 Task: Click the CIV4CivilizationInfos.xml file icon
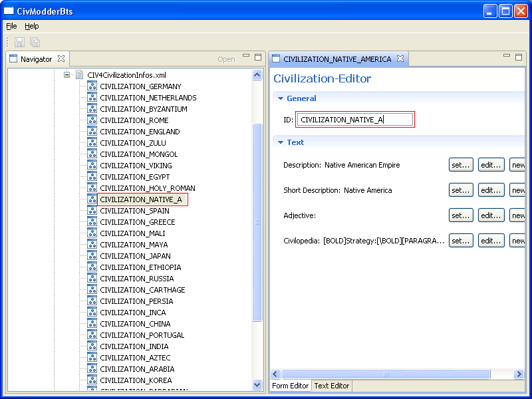coord(79,75)
